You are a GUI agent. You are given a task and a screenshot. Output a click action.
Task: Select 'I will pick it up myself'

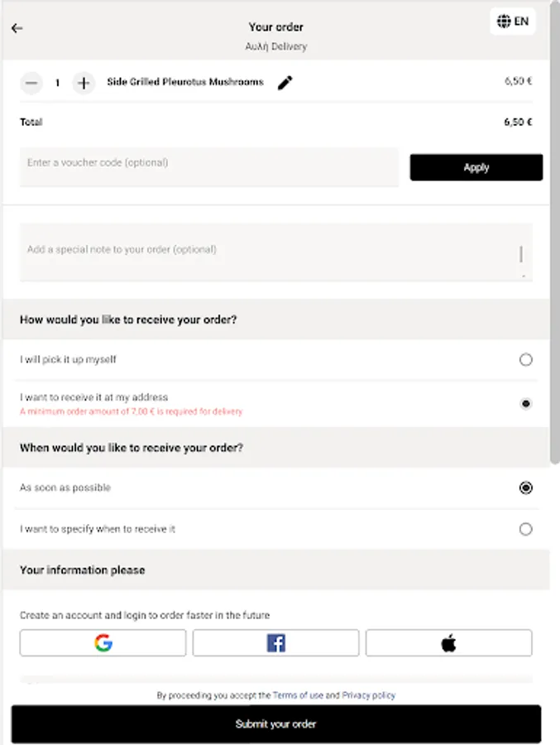(x=525, y=360)
